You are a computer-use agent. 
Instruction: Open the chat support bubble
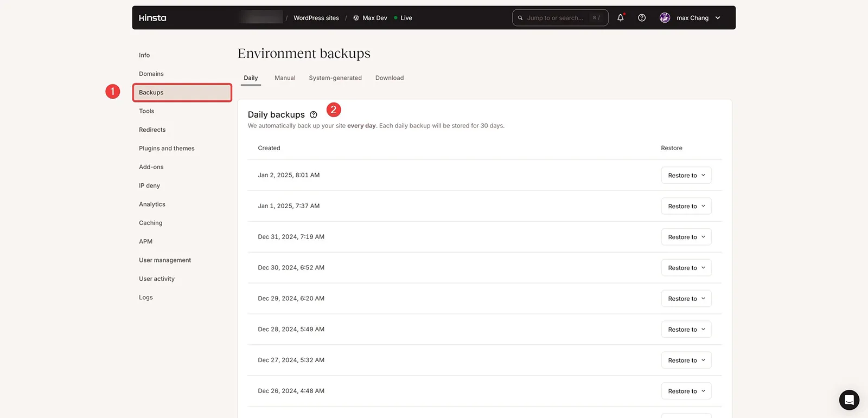coord(849,400)
